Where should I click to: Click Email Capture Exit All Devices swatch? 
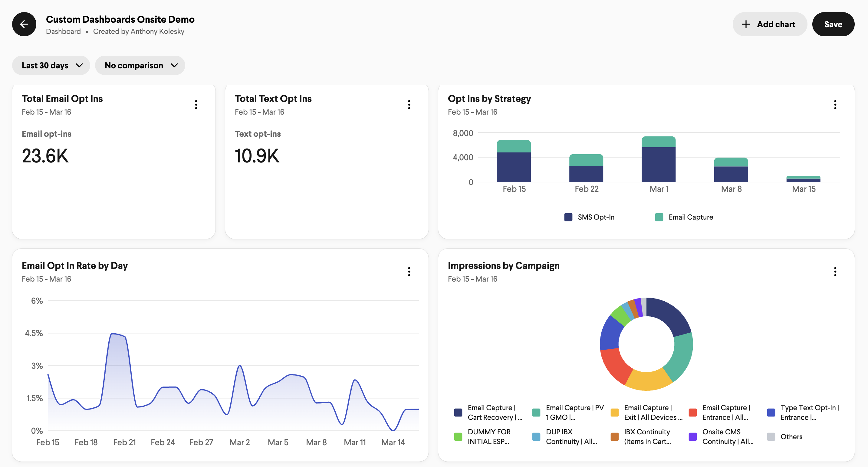pos(615,413)
